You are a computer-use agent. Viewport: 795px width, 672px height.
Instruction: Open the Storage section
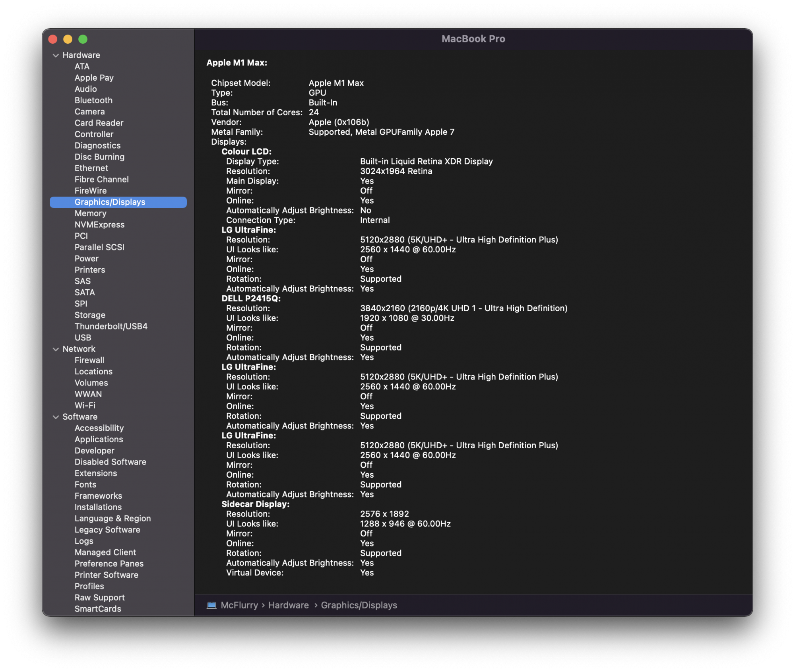pyautogui.click(x=90, y=315)
